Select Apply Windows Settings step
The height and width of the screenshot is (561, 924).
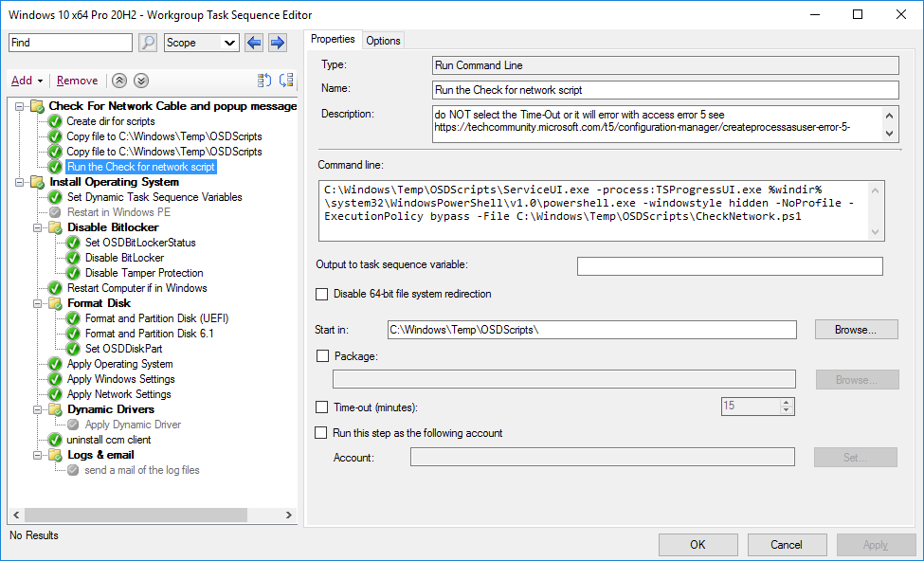(x=120, y=379)
